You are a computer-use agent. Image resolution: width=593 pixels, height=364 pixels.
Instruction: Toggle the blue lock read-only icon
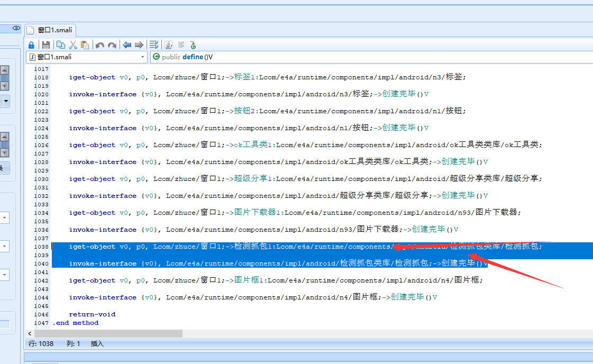pos(31,45)
